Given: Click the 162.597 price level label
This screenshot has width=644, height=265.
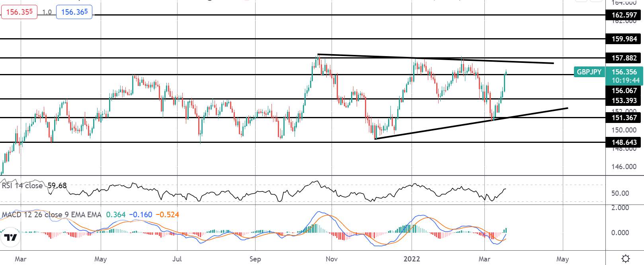Looking at the screenshot, I should tap(624, 15).
